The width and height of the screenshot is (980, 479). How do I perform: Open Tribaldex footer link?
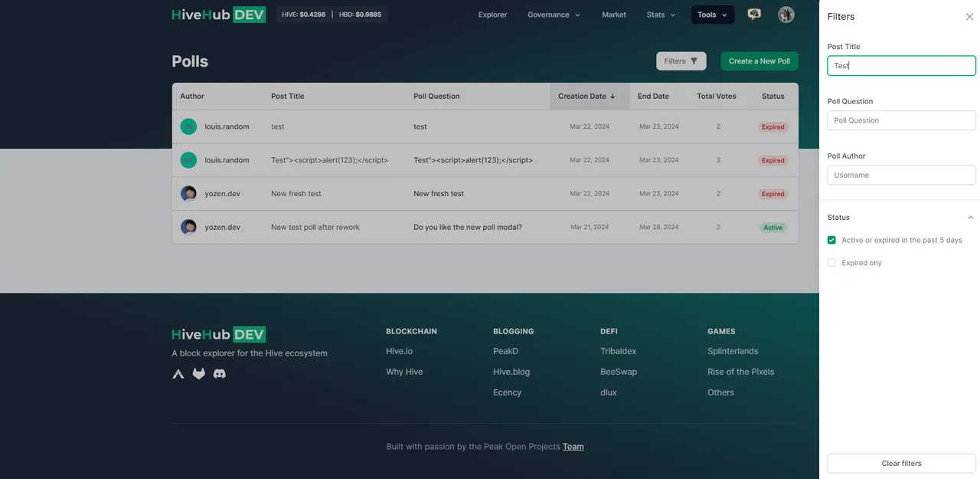pos(618,351)
